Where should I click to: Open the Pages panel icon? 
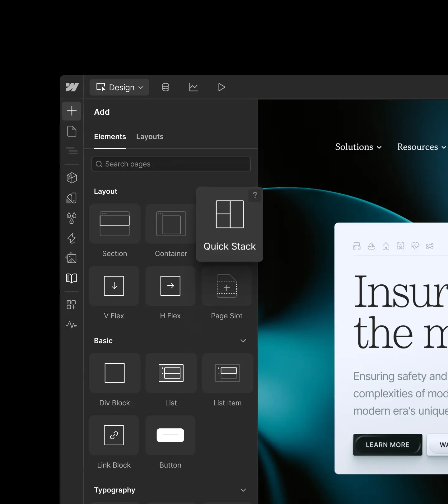tap(72, 131)
